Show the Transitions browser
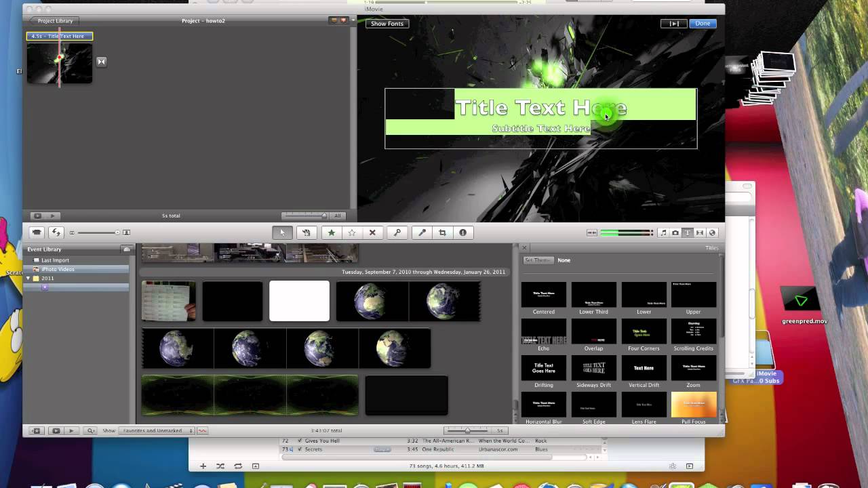The width and height of the screenshot is (868, 488). (700, 232)
